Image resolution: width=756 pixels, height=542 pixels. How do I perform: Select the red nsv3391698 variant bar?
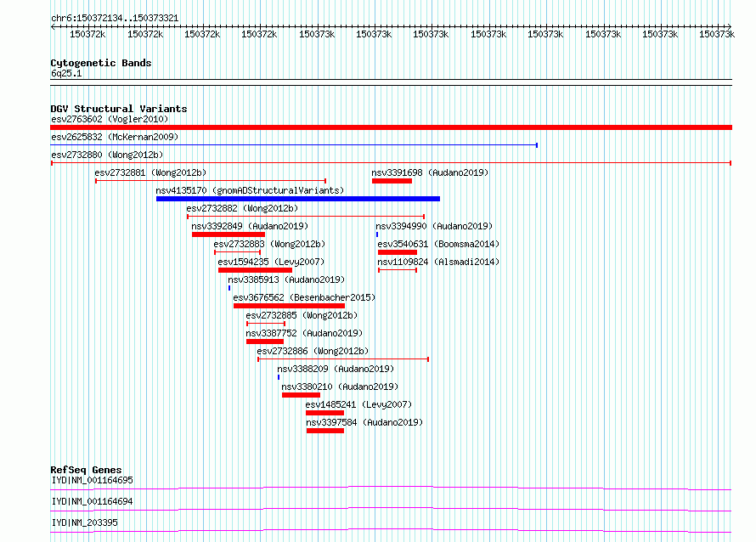(392, 181)
